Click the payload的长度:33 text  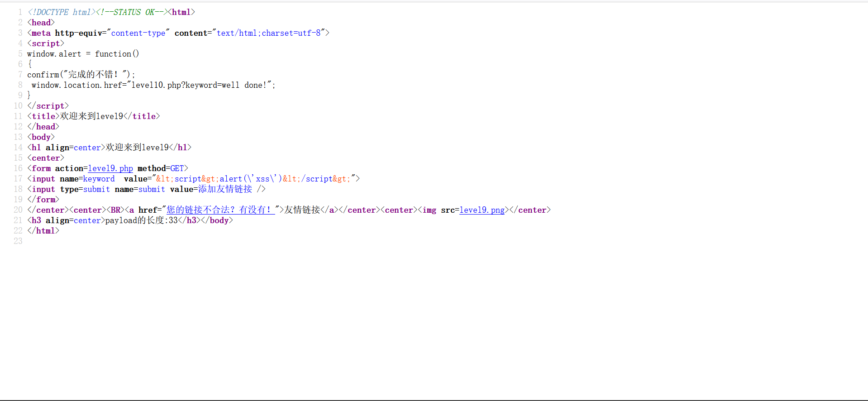142,220
